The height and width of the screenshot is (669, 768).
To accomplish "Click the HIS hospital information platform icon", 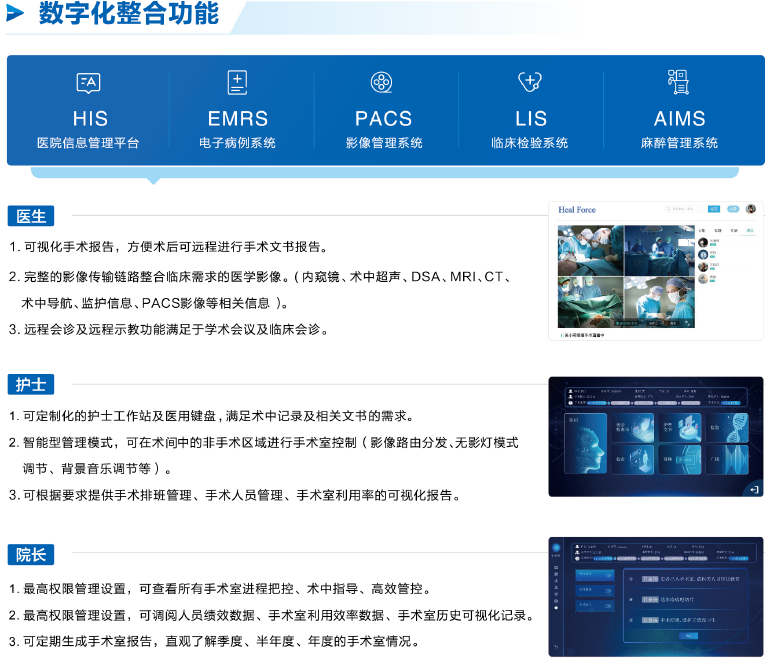I will tap(89, 83).
